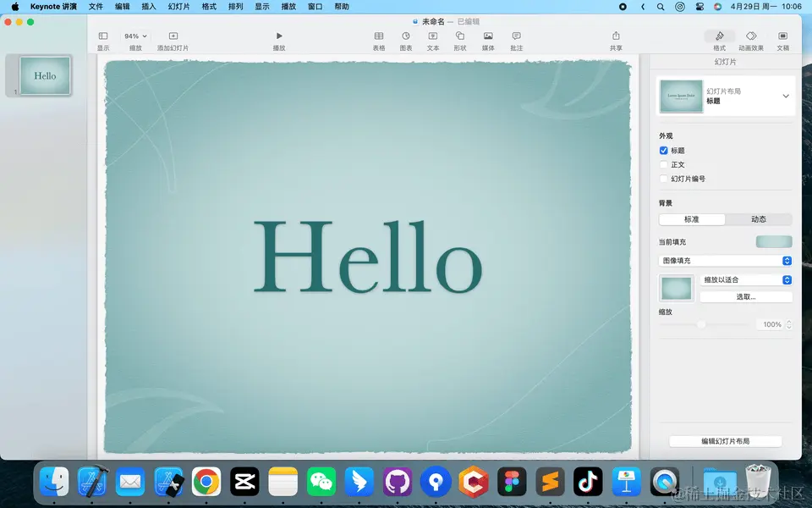The height and width of the screenshot is (508, 812).
Task: Open the 文稿 document inspector
Action: [783, 41]
